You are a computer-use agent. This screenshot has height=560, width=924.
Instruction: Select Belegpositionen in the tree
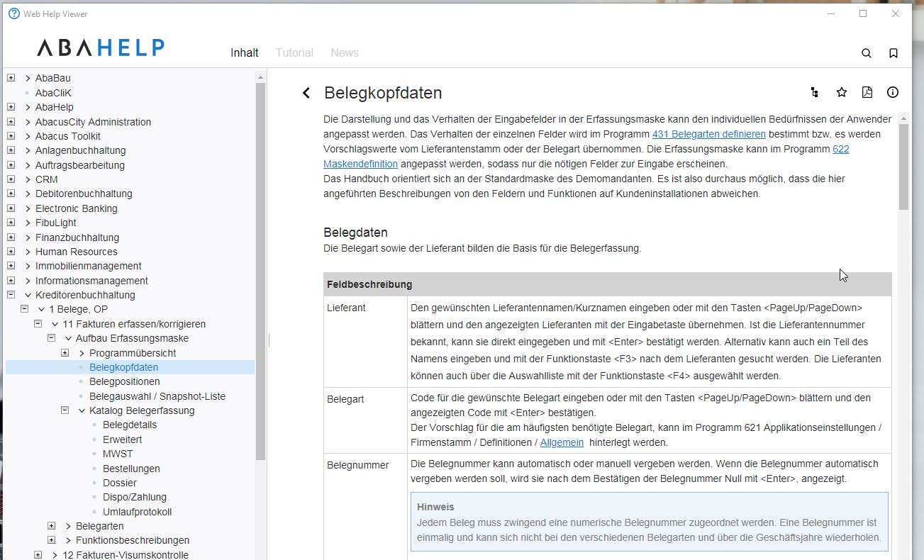click(x=124, y=381)
